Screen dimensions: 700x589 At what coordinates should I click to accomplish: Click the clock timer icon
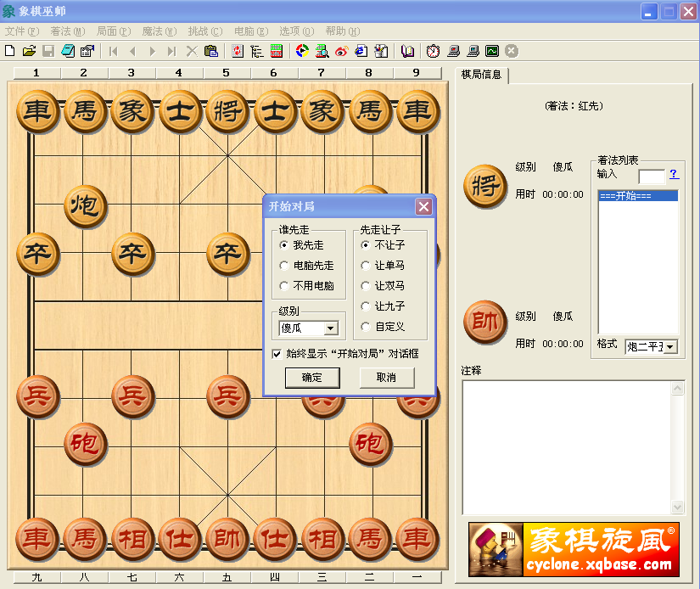tap(432, 51)
